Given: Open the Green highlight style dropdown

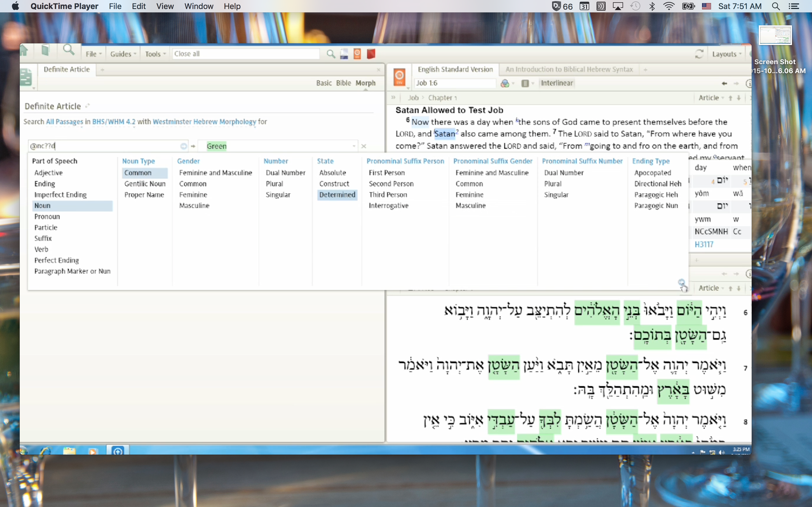Looking at the screenshot, I should click(x=354, y=146).
